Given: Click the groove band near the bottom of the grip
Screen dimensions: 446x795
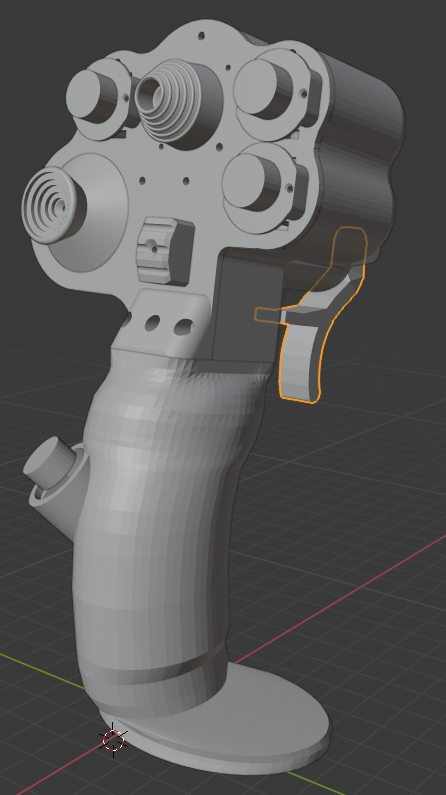Looking at the screenshot, I should coord(152,668).
